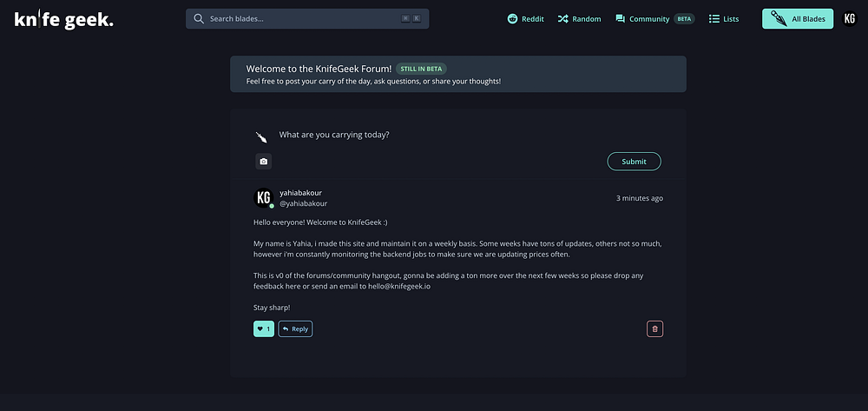Focus the 'What are you carrying today?' field
Screen dimensions: 868x411
tap(434, 135)
